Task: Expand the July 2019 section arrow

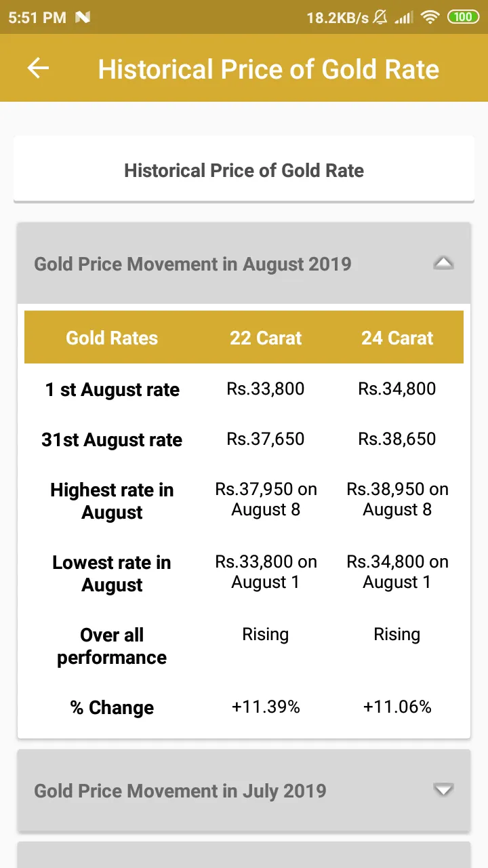Action: pos(443,790)
